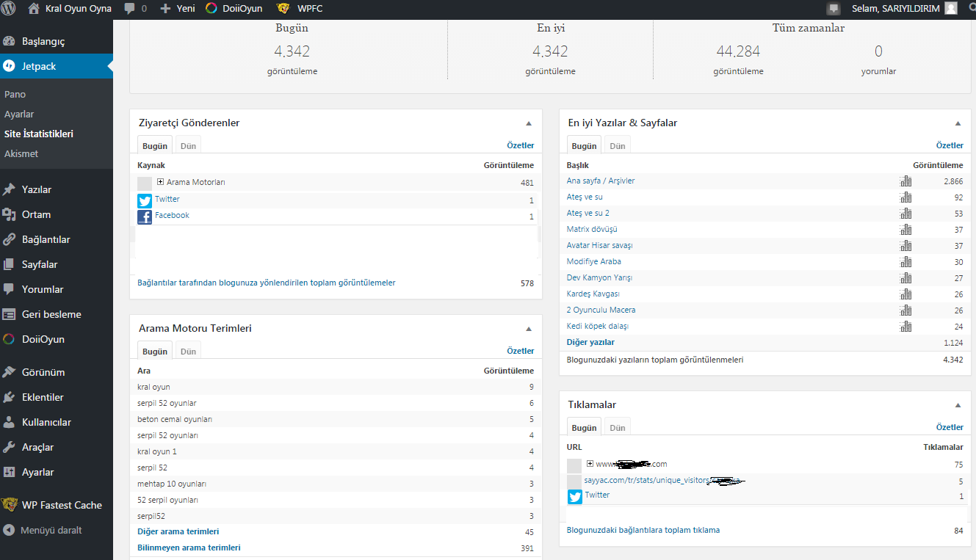The height and width of the screenshot is (560, 976).
Task: Click the DoiiOyun ring icon in sidebar
Action: [x=9, y=339]
